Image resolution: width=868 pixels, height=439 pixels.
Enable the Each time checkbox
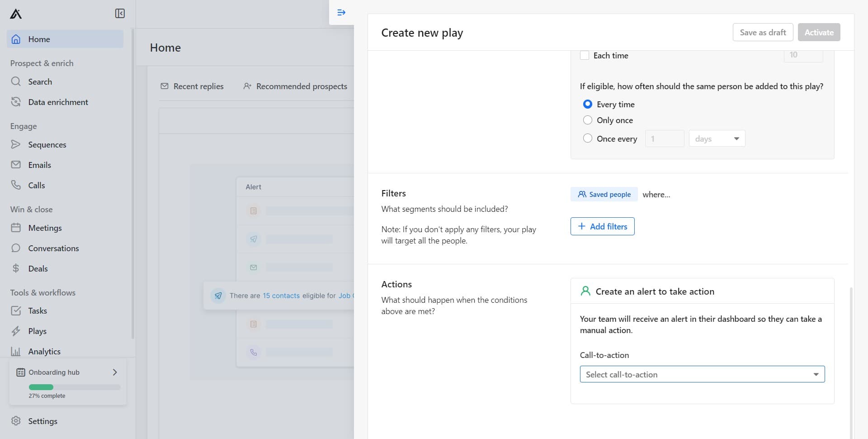[x=585, y=55]
